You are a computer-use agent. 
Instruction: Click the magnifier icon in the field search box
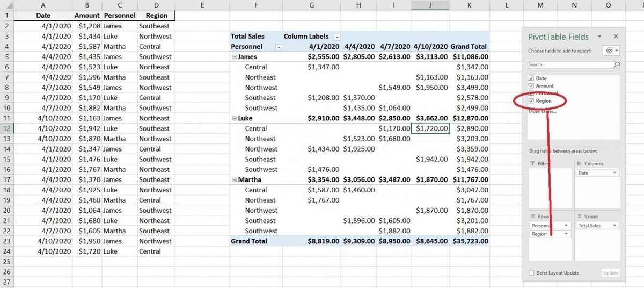[x=616, y=64]
